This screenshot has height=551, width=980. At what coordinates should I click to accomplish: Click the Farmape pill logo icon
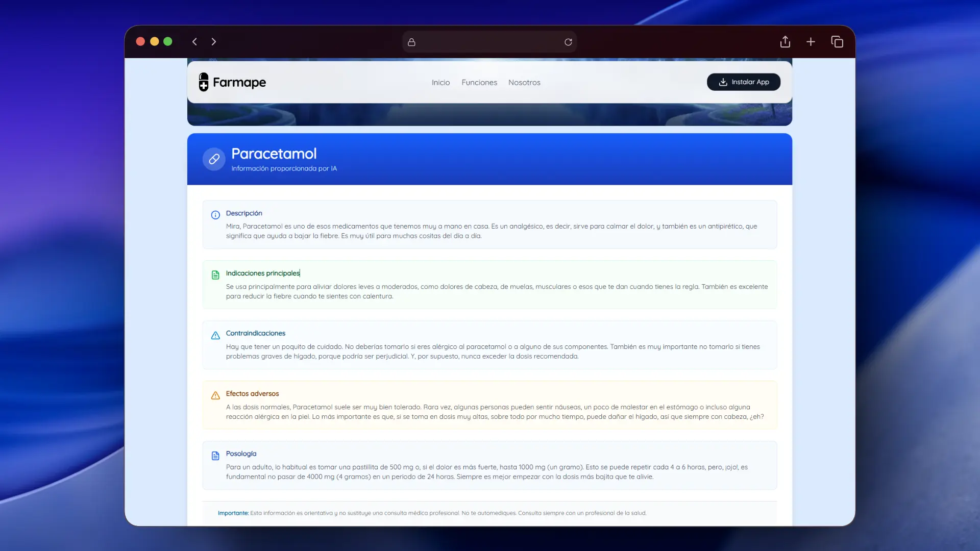coord(204,82)
